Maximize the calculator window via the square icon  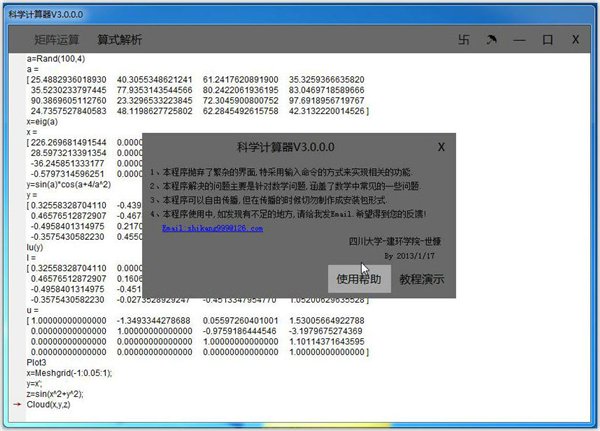tap(548, 39)
